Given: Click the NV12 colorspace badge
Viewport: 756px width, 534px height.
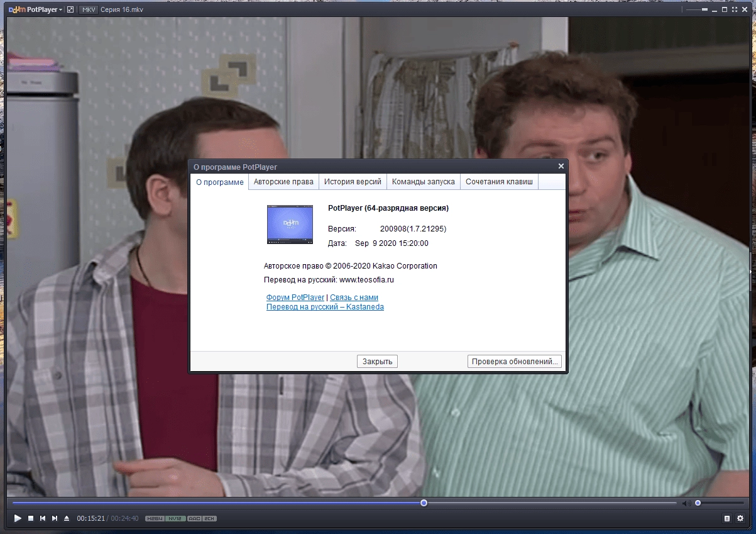Looking at the screenshot, I should tap(177, 518).
